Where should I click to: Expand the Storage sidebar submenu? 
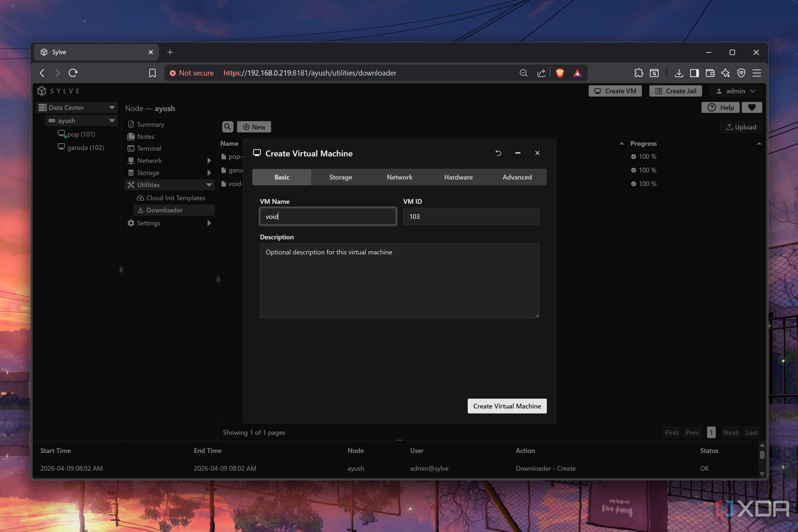[209, 173]
